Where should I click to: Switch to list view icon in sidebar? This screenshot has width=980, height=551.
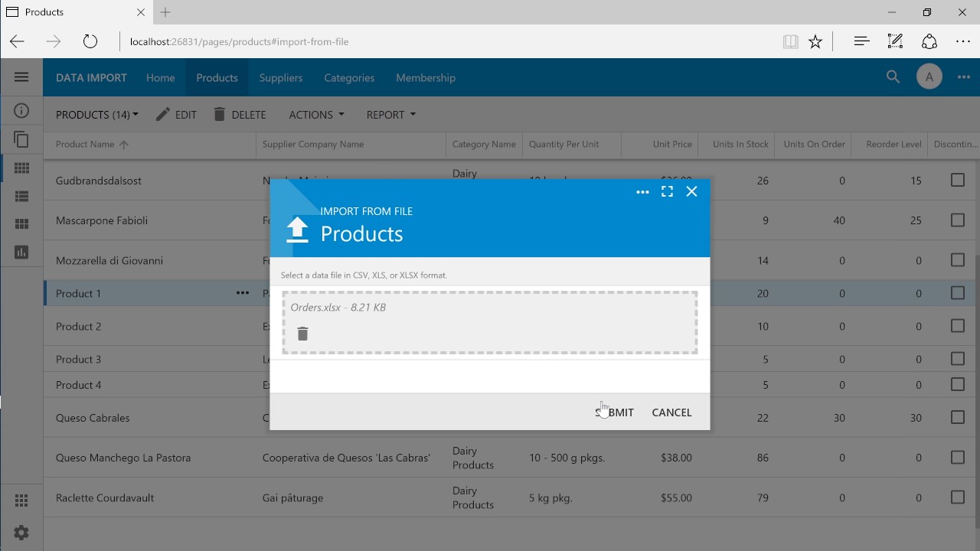[21, 197]
